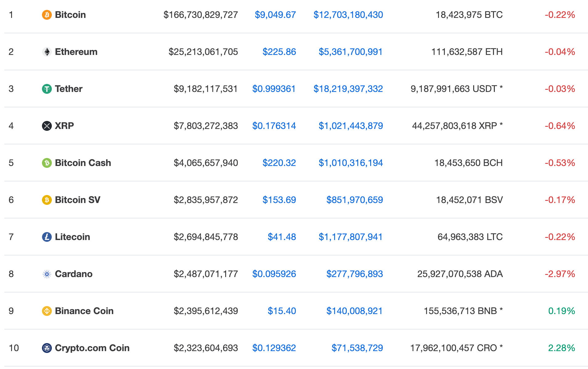Click the Bitcoin Cash logo icon
The image size is (588, 369).
coord(47,163)
